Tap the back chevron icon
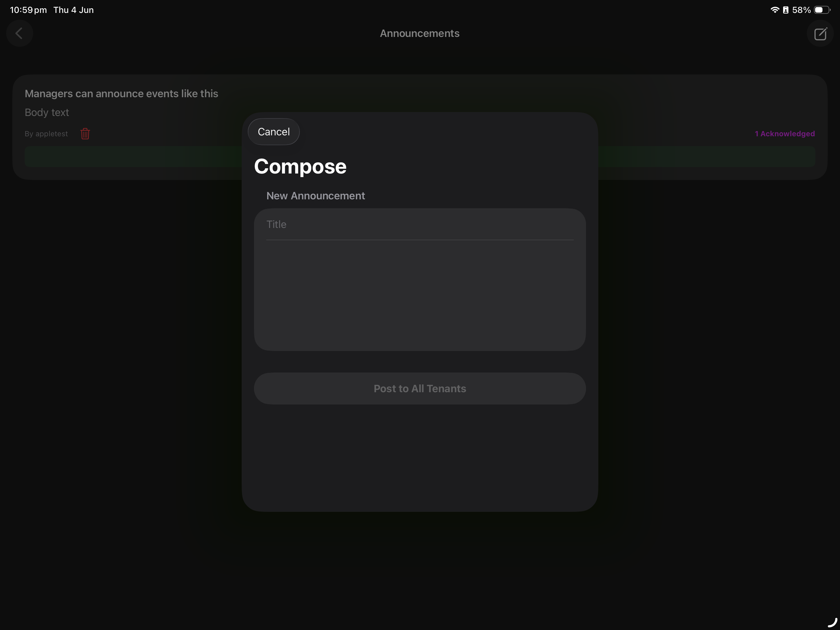Screen dimensions: 840x630 19,34
